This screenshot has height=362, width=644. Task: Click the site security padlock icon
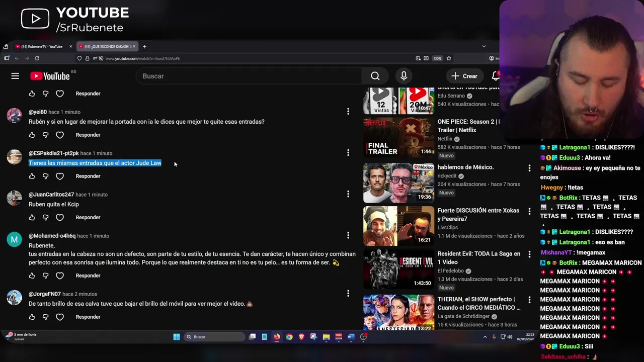pos(87,58)
